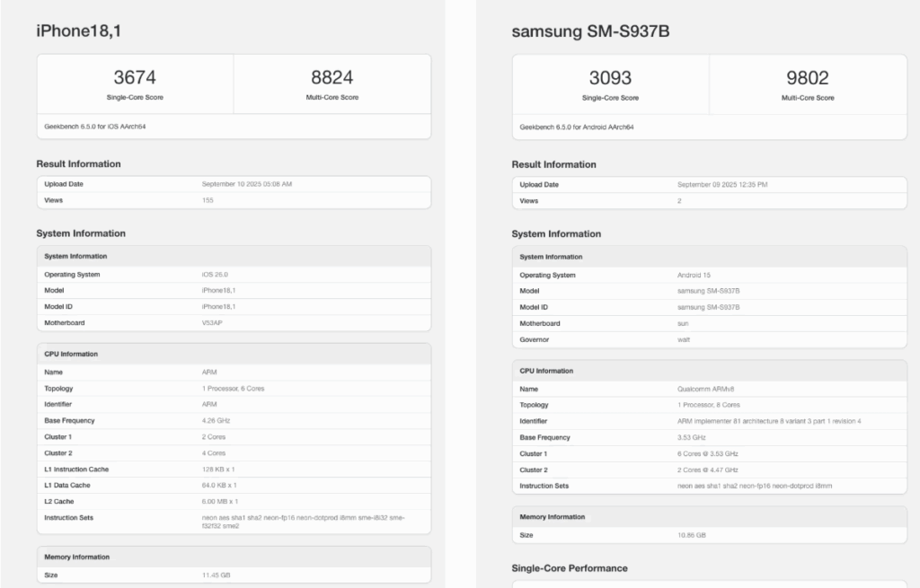Click the Model ID value in the Samsung panel
This screenshot has width=920, height=588.
coord(708,307)
